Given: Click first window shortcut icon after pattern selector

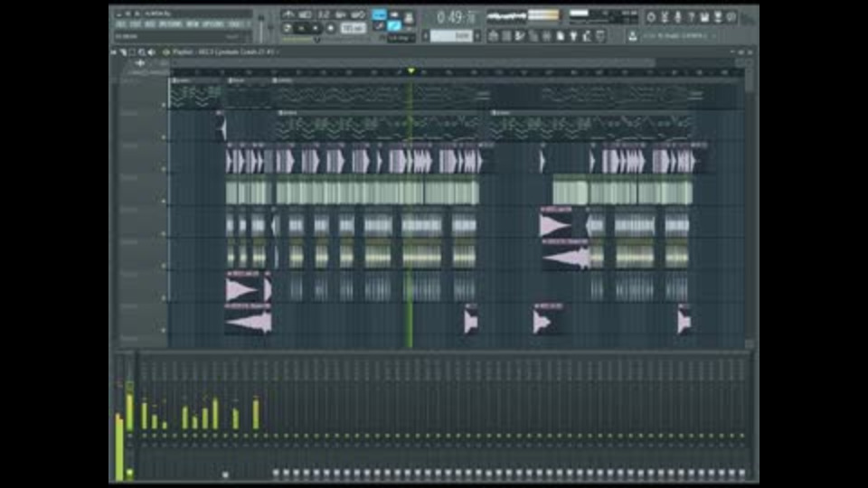Looking at the screenshot, I should [493, 36].
